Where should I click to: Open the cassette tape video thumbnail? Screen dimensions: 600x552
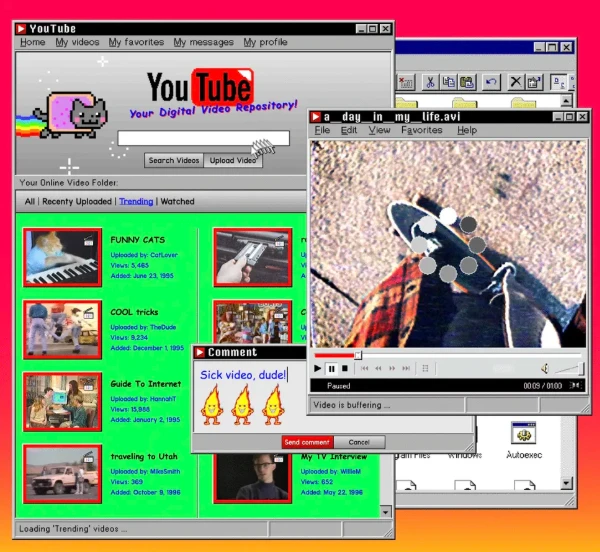[253, 257]
